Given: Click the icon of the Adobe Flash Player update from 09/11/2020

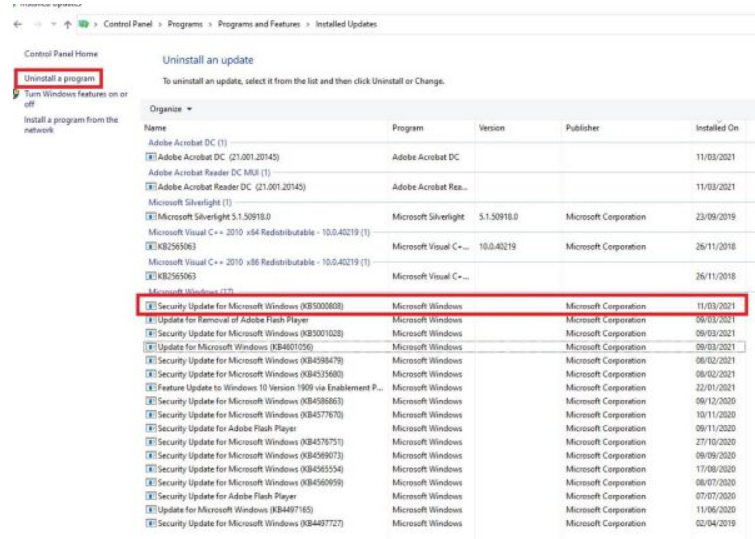Looking at the screenshot, I should (x=151, y=428).
